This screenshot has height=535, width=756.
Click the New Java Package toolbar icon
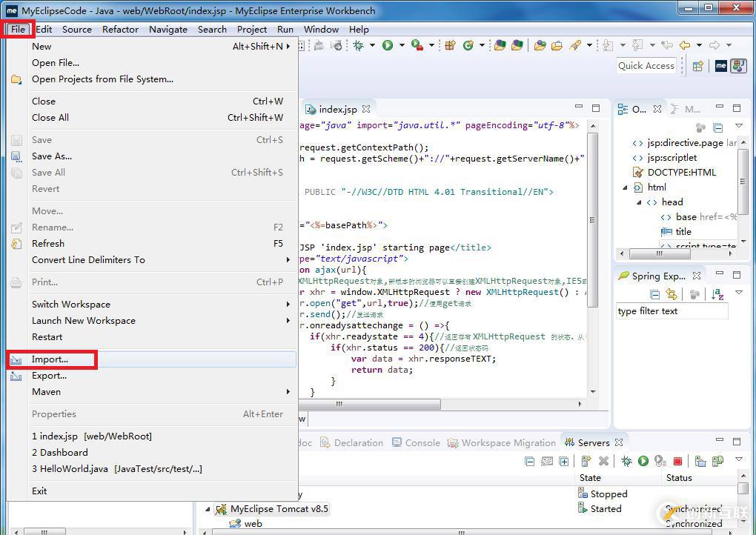click(x=450, y=45)
